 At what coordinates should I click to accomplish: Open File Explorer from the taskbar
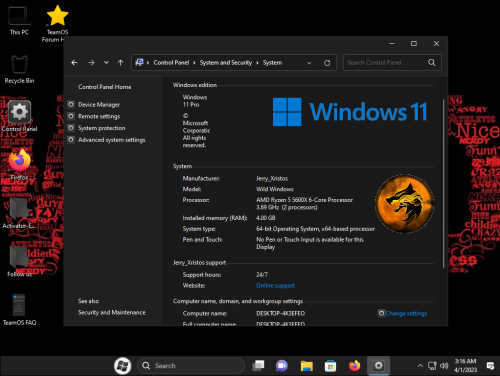click(306, 366)
